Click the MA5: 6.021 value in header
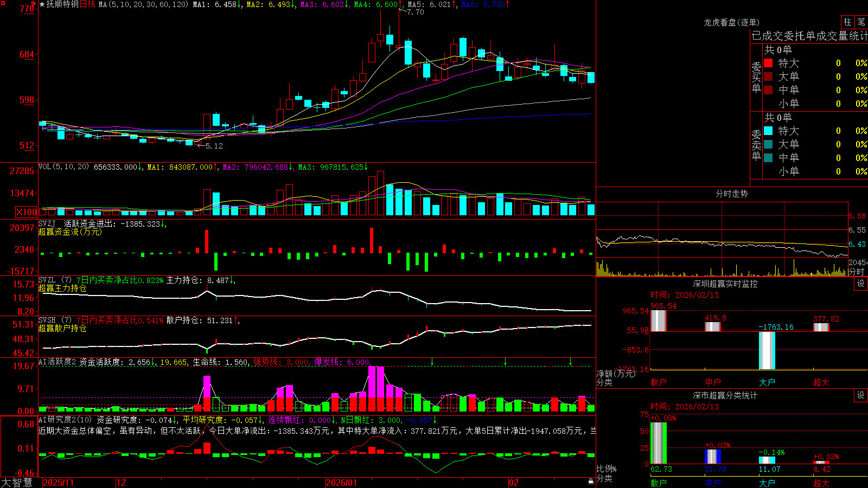This screenshot has width=868, height=488. pyautogui.click(x=429, y=4)
